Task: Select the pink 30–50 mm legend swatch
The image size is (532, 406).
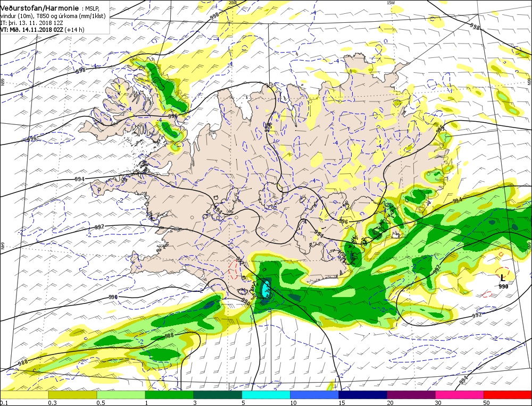Action: click(460, 394)
